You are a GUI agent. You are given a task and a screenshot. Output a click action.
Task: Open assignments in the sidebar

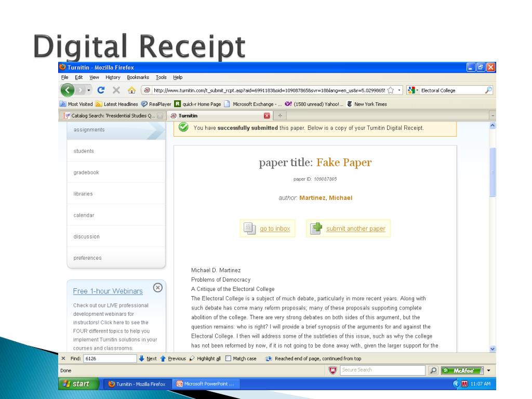116,130
